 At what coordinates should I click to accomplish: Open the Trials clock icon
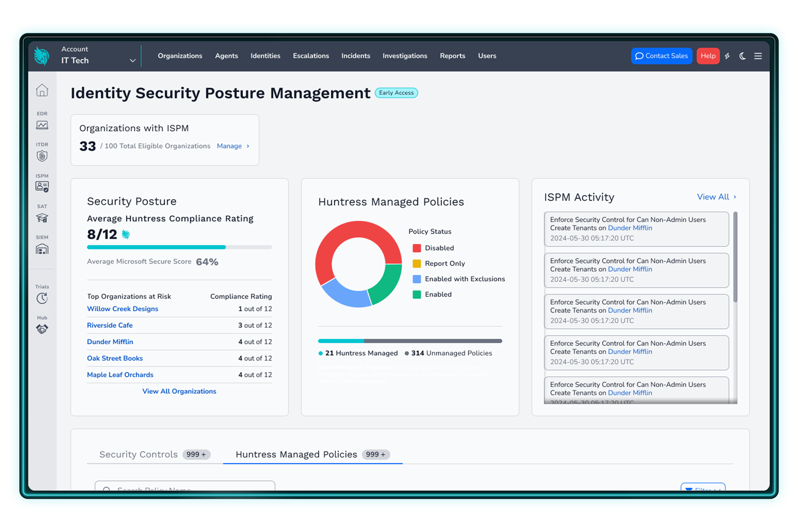point(42,298)
